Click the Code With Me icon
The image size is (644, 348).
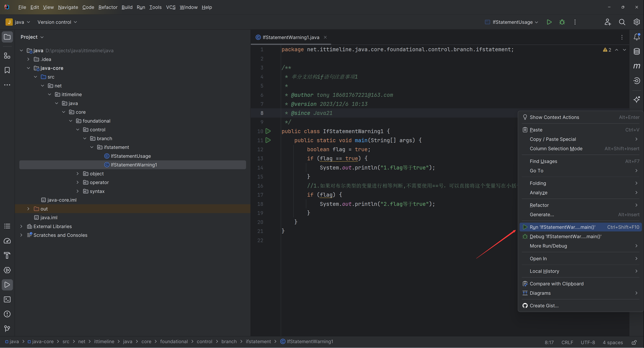[608, 22]
